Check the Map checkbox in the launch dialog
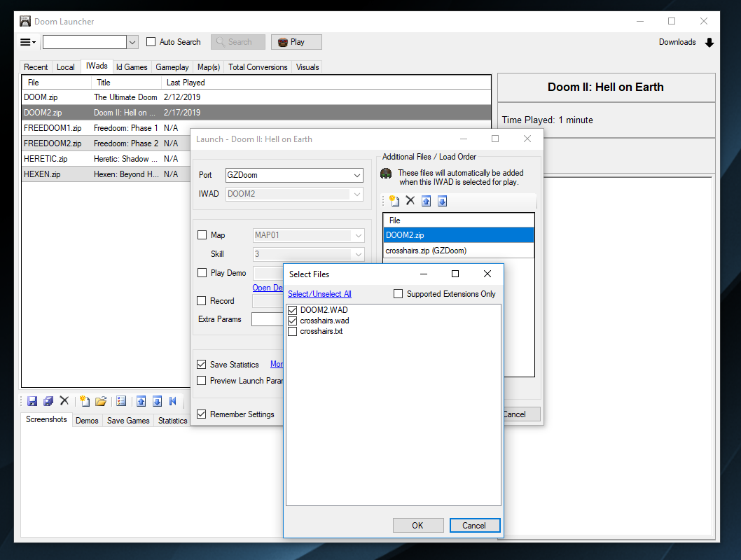Image resolution: width=741 pixels, height=560 pixels. (203, 235)
